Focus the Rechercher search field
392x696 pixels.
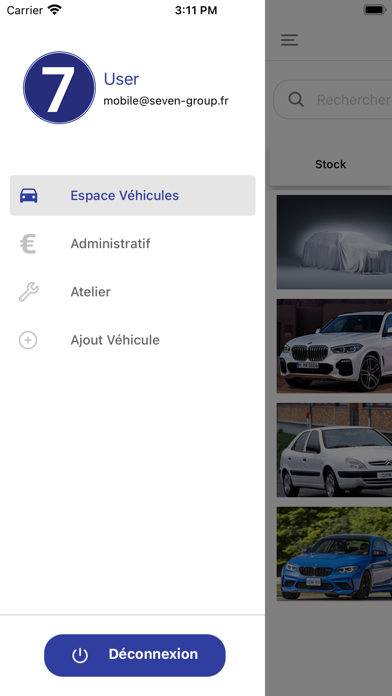(333, 99)
